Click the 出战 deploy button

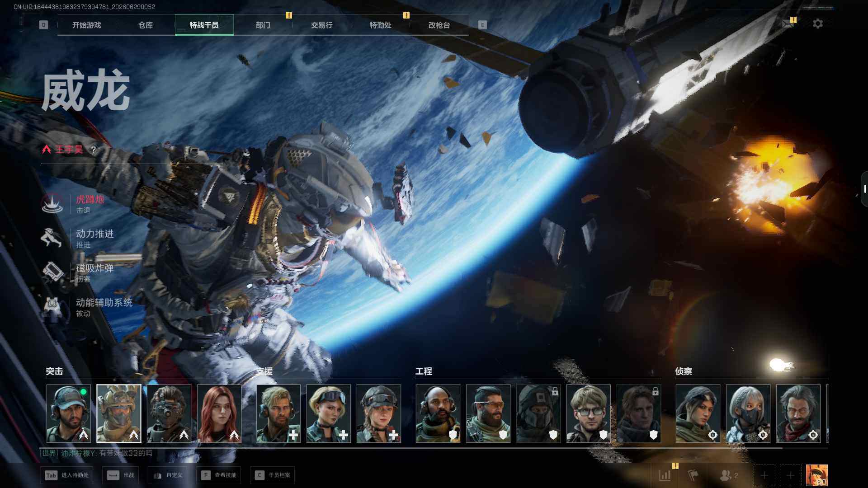[x=121, y=475]
